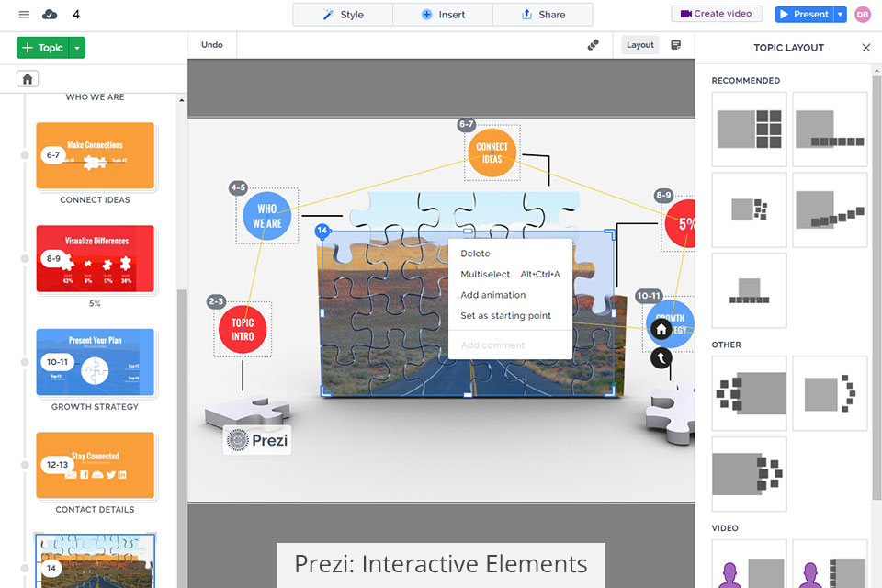Click the 5% red topic circle
Viewport: 882px width, 588px height.
tap(681, 223)
